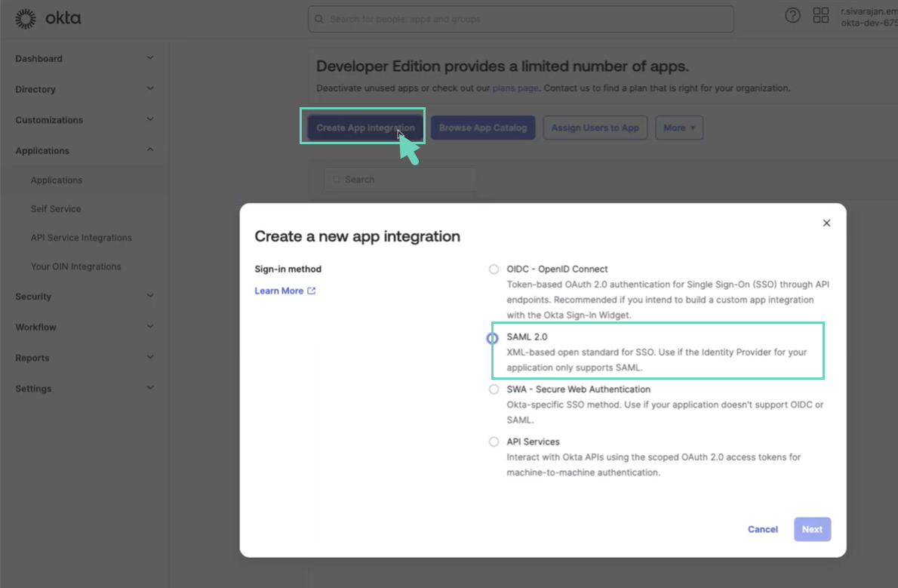The image size is (898, 588).
Task: Select the SAML 2.0 radio option
Action: tap(493, 338)
